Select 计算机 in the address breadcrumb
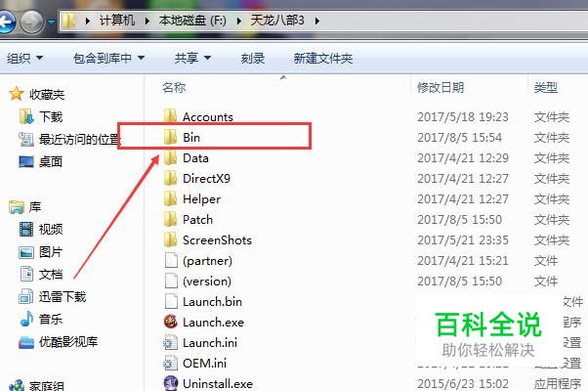The image size is (588, 391). click(x=117, y=20)
